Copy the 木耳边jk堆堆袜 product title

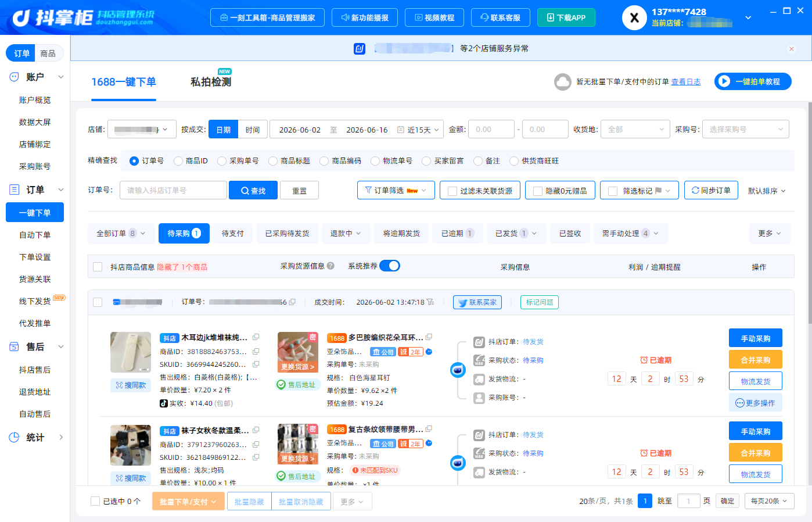[x=256, y=337]
